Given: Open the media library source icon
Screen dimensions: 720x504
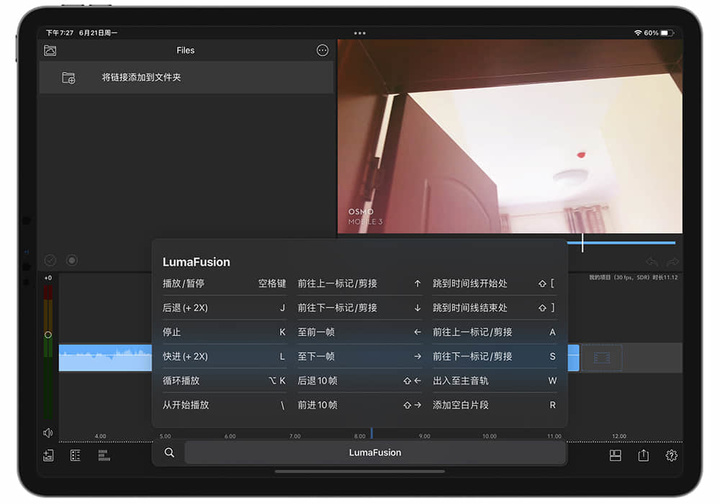Looking at the screenshot, I should 50,50.
